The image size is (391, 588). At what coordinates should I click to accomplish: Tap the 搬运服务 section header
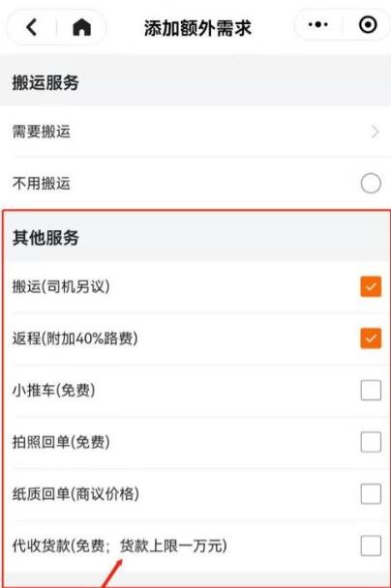point(45,82)
